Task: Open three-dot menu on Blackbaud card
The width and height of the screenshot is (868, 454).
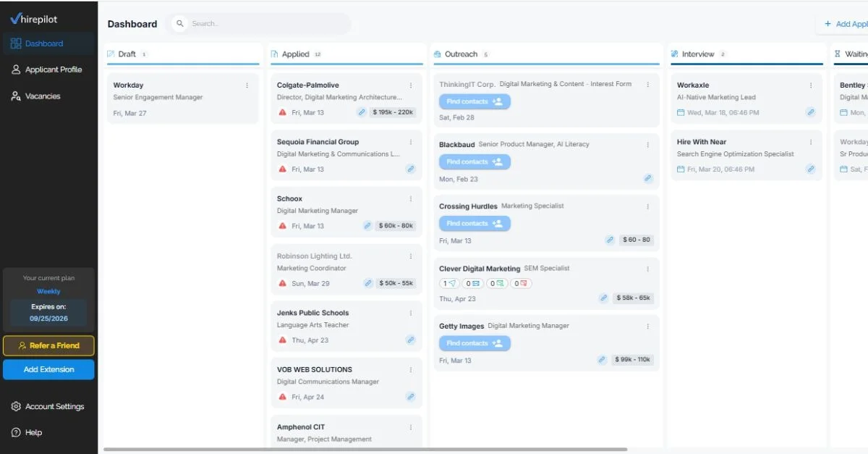Action: (x=647, y=145)
